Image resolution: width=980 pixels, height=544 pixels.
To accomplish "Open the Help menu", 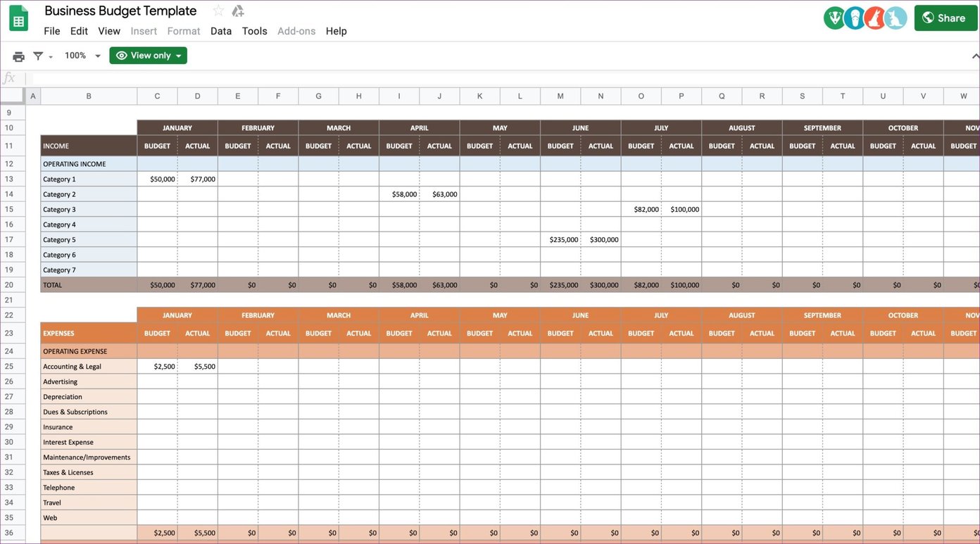I will click(337, 31).
